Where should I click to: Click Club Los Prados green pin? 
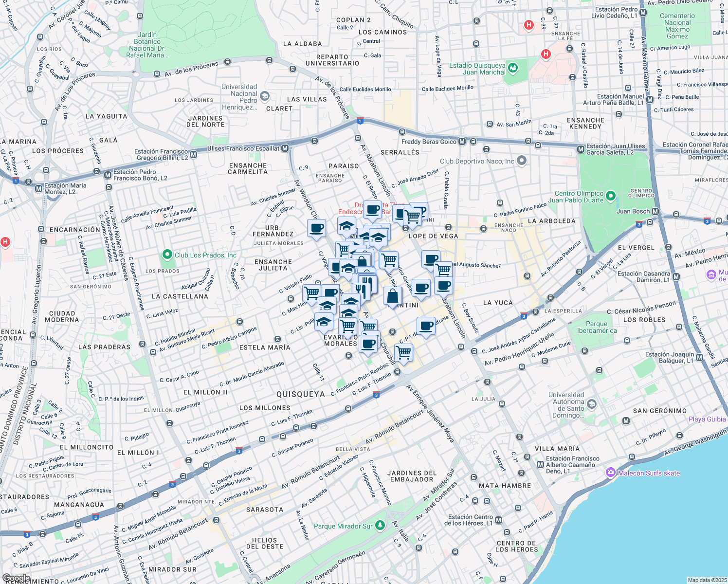(x=167, y=255)
